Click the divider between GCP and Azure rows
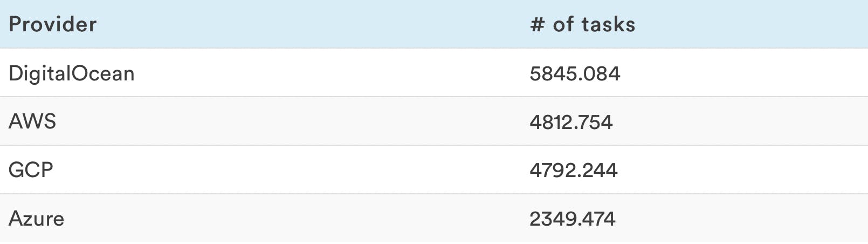Screen dimensions: 868x244 434,194
